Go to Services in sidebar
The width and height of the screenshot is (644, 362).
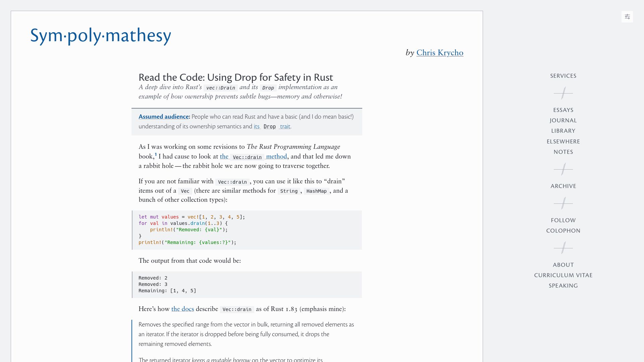[x=563, y=76]
